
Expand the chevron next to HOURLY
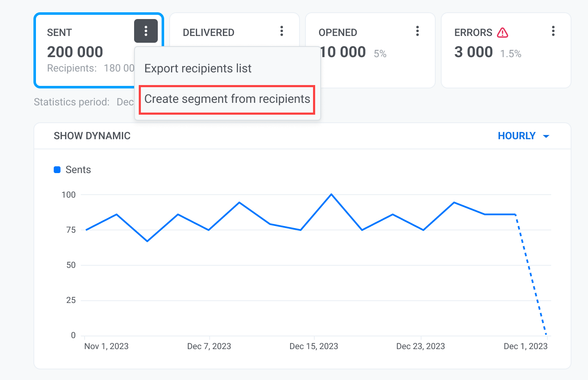pyautogui.click(x=546, y=136)
